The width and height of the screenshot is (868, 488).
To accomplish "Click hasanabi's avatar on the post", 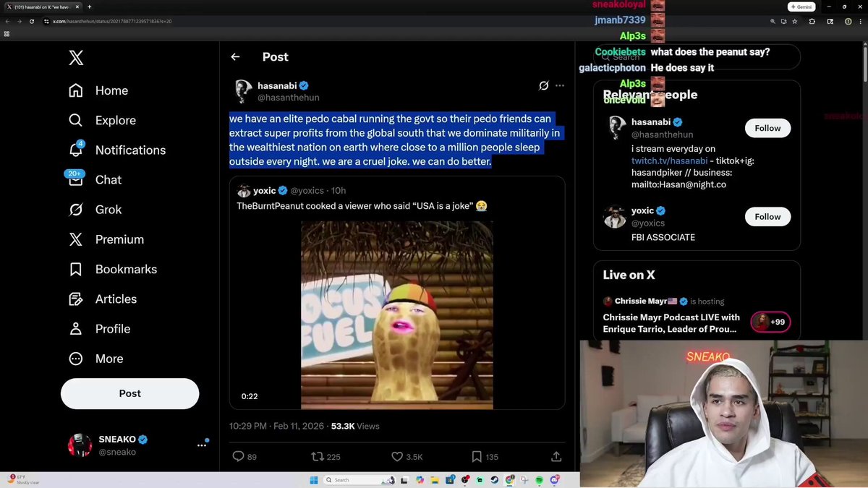I will pos(243,91).
